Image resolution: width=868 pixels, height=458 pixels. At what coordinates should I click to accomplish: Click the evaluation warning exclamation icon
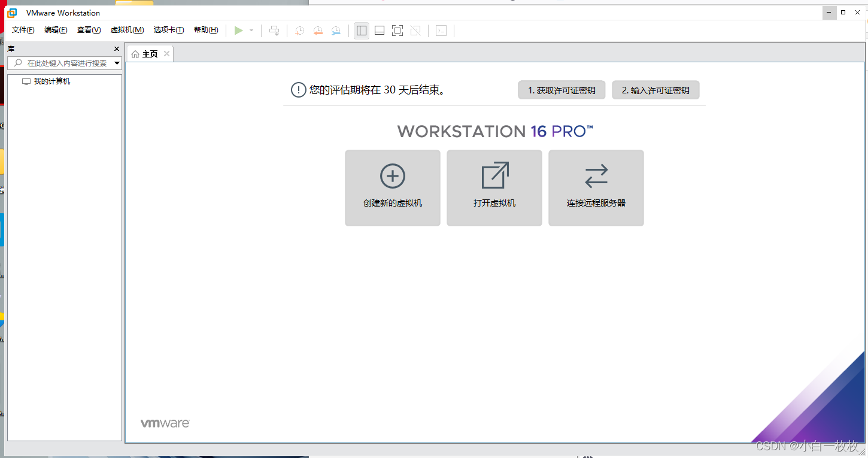[298, 90]
